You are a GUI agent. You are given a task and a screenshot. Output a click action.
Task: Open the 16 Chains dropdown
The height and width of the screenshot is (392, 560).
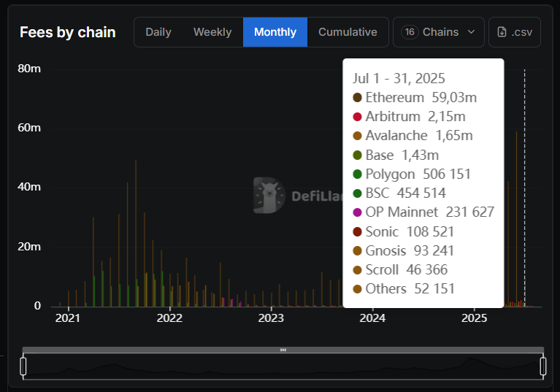pos(439,32)
